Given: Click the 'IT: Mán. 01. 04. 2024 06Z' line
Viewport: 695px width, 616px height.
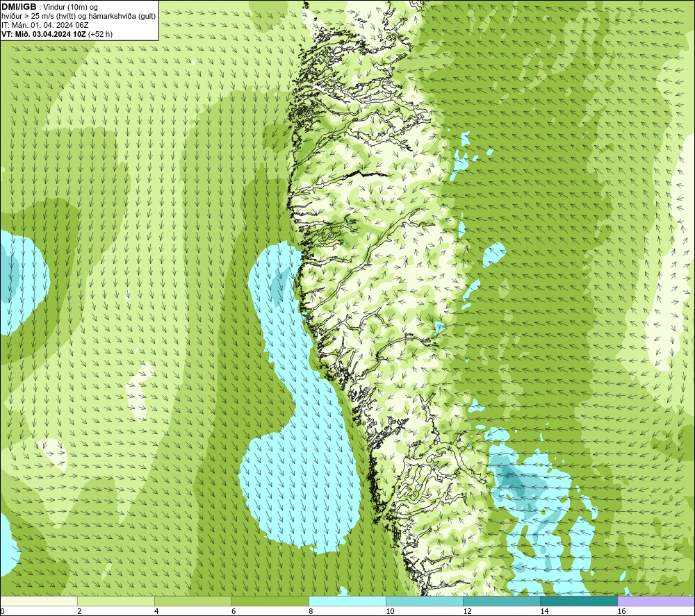Looking at the screenshot, I should 45,25.
